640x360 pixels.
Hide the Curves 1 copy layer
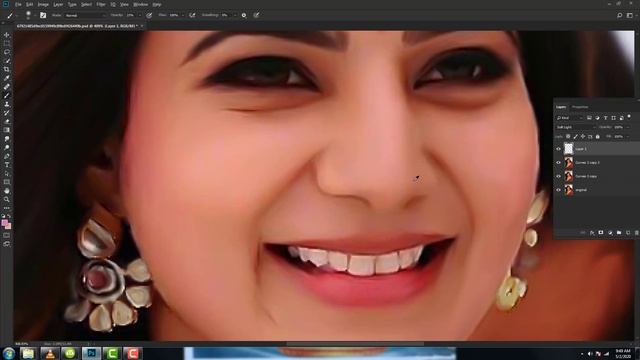pyautogui.click(x=558, y=176)
